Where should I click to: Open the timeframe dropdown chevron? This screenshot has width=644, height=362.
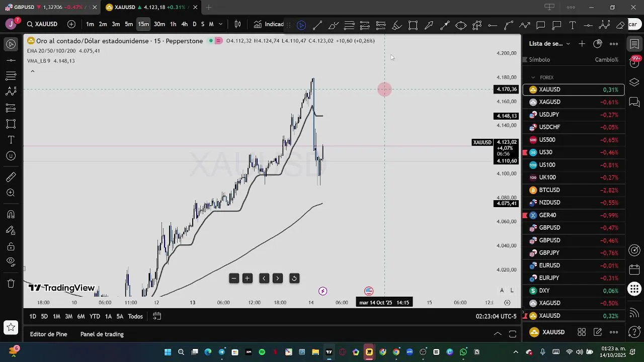click(220, 24)
